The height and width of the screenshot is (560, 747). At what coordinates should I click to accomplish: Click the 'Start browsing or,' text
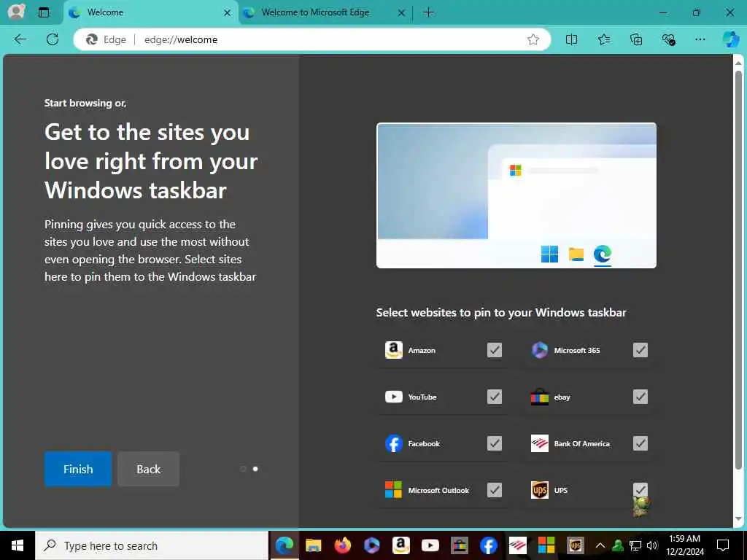[x=85, y=103]
